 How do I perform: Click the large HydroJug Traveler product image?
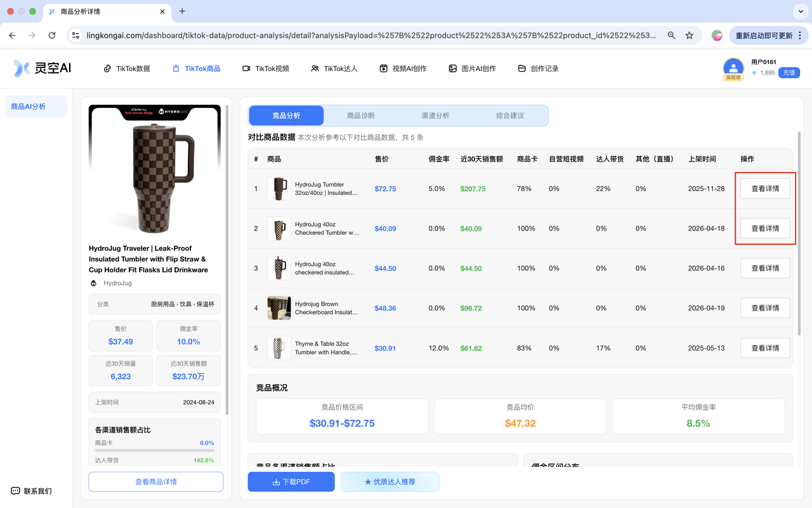click(155, 170)
